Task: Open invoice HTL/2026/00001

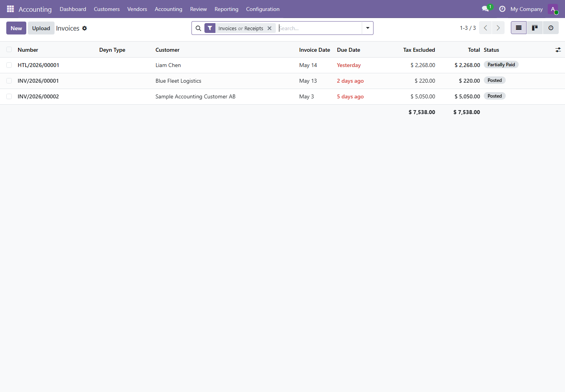Action: pyautogui.click(x=38, y=65)
